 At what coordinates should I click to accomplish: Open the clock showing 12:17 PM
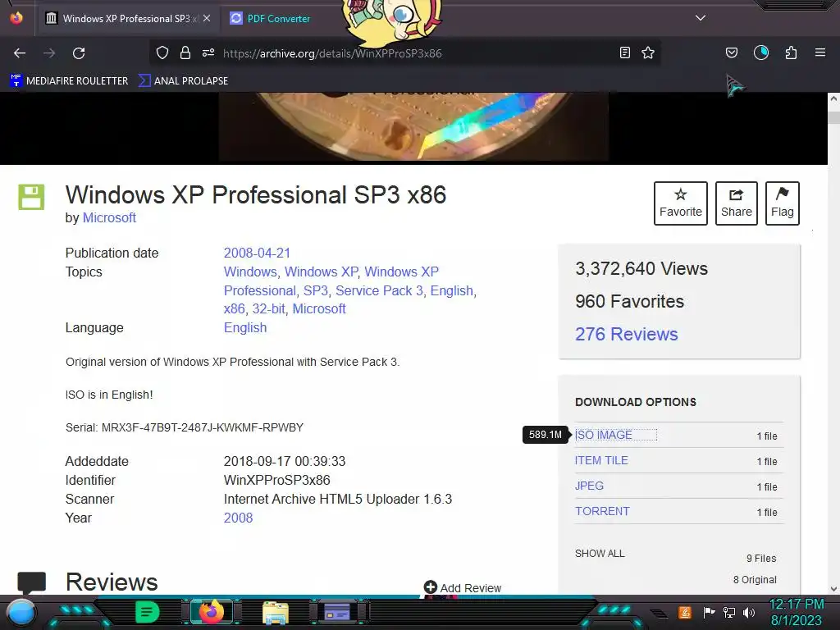click(x=796, y=612)
